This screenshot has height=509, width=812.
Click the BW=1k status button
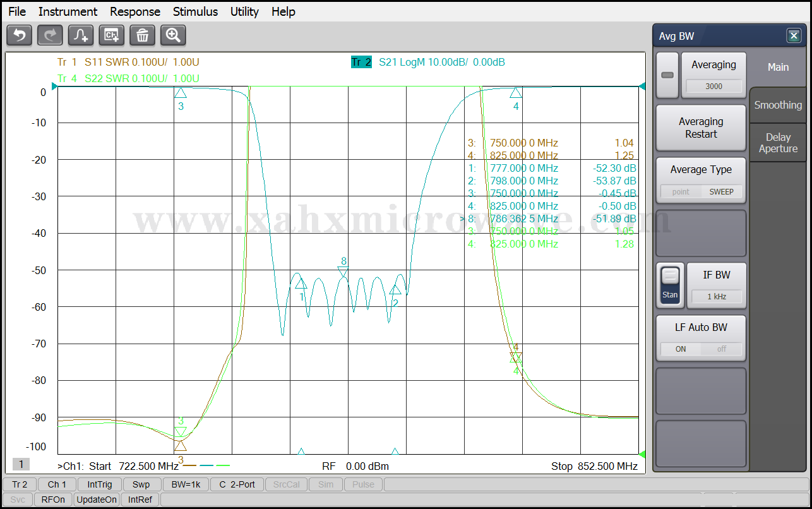[186, 484]
